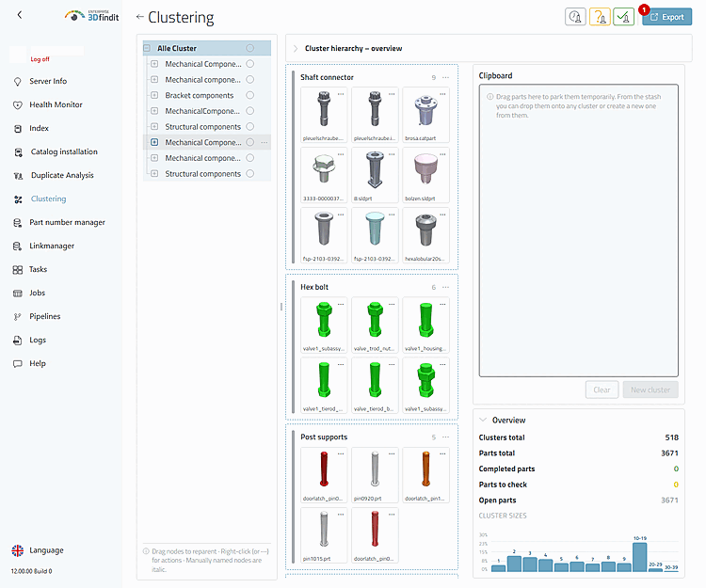Select the valve_tierod_b green part thumbnail
Viewport: 706px width, 588px height.
point(375,385)
